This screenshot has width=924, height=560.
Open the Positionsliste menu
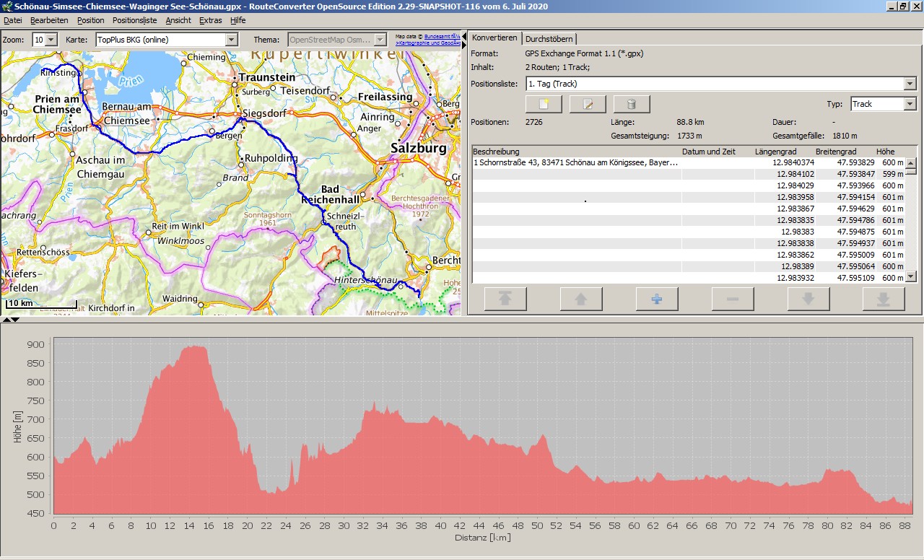[134, 20]
